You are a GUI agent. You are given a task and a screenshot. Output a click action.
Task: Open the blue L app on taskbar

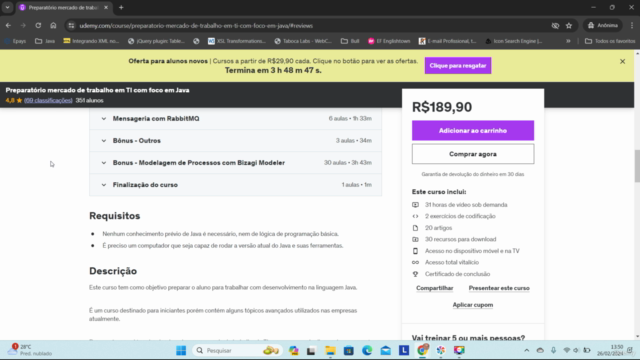[x=404, y=350]
